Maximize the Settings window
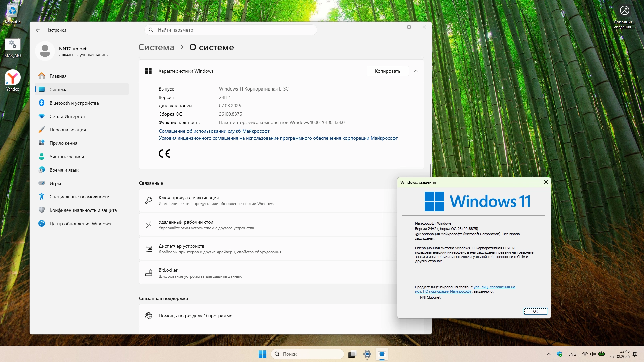The height and width of the screenshot is (362, 644). pyautogui.click(x=409, y=27)
